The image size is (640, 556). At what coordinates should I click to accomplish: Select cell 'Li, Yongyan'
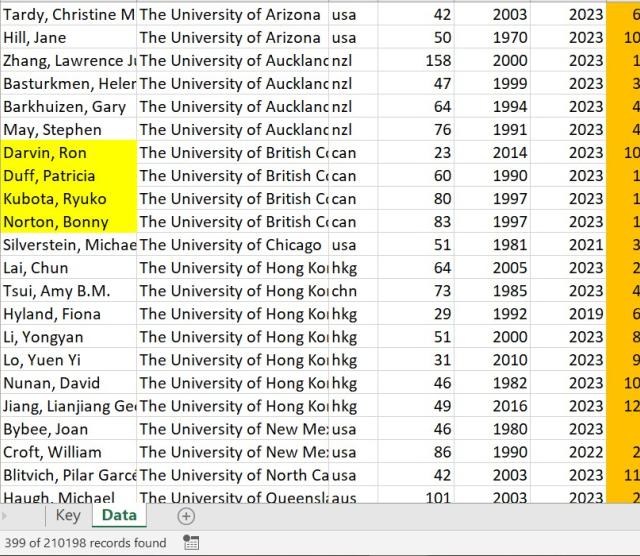(69, 337)
